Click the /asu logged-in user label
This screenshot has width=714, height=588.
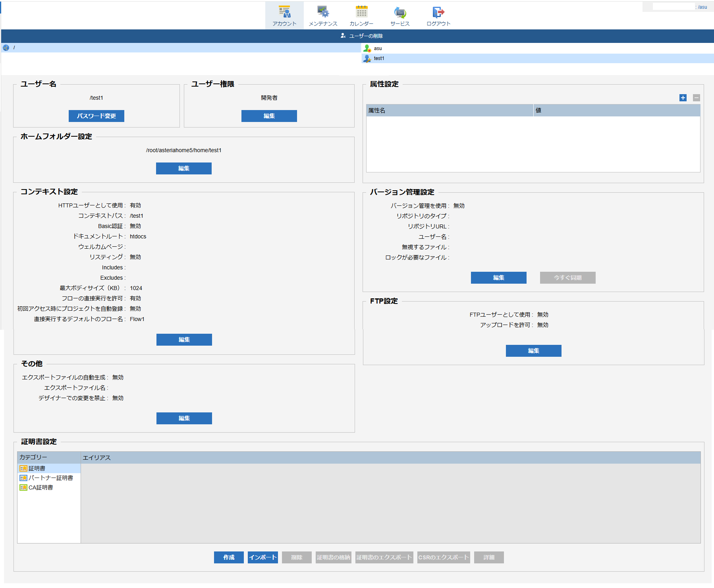tap(702, 7)
